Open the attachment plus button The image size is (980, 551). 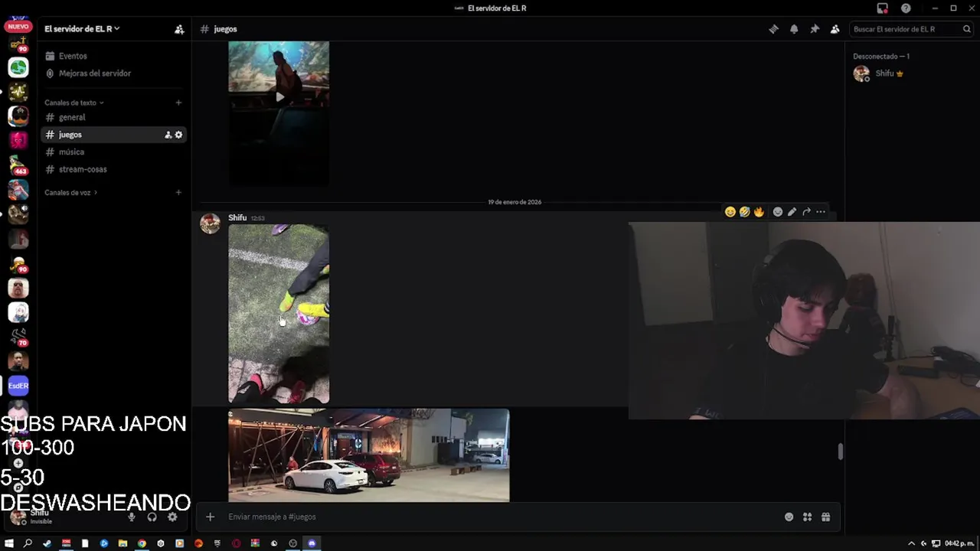[x=210, y=517]
